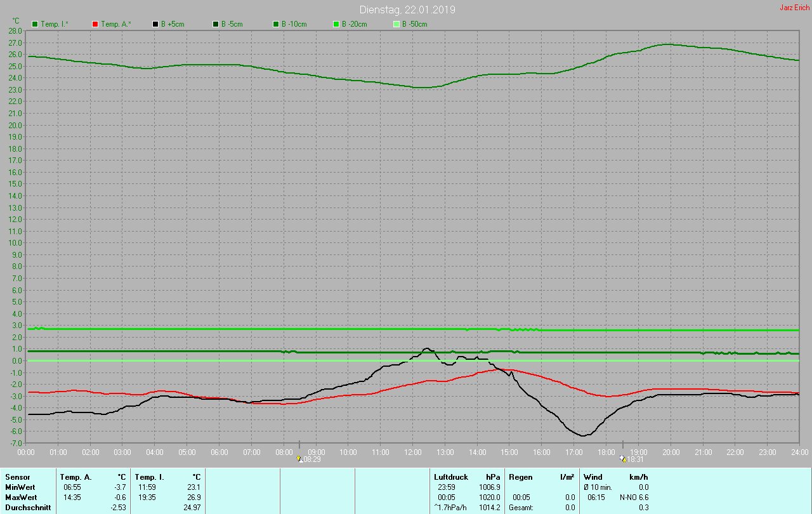This screenshot has height=514, width=812.
Task: Click the pressure average '1014.2'
Action: point(489,508)
